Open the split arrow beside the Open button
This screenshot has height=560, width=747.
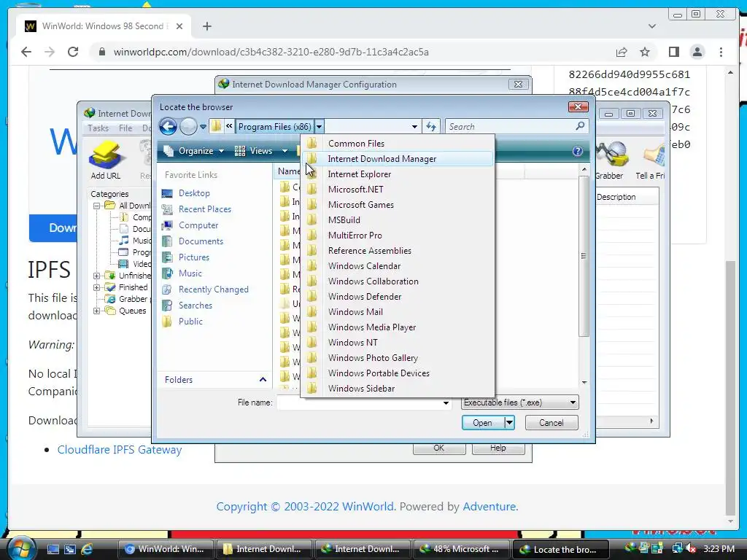(509, 423)
